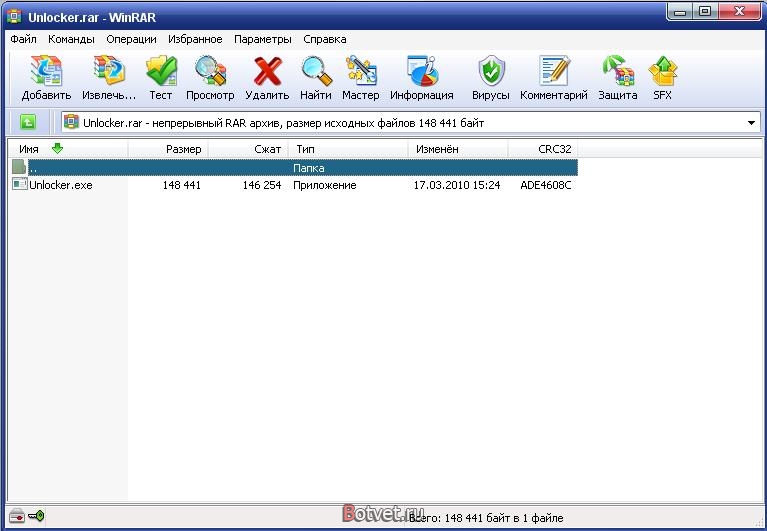767x531 pixels.
Task: Go up one level with green arrow button
Action: pos(28,122)
